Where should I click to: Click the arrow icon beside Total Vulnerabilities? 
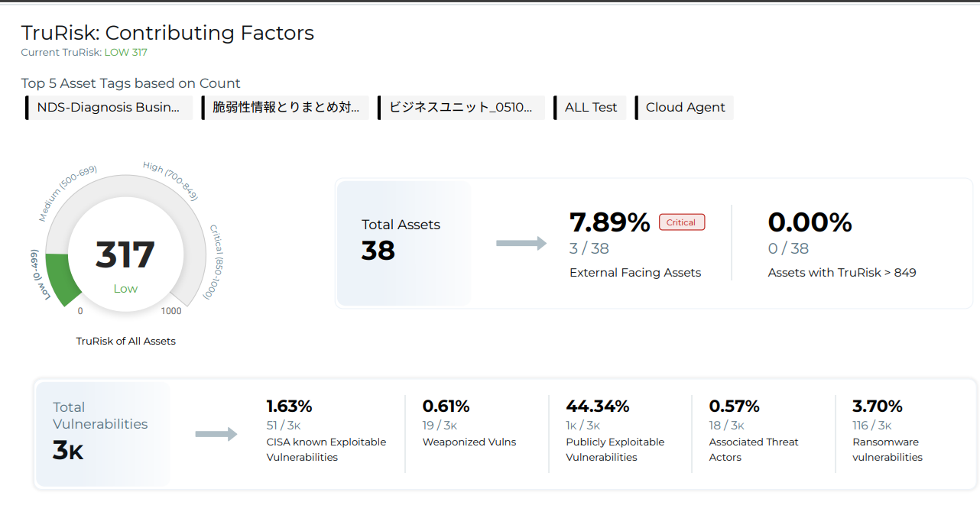pos(216,435)
